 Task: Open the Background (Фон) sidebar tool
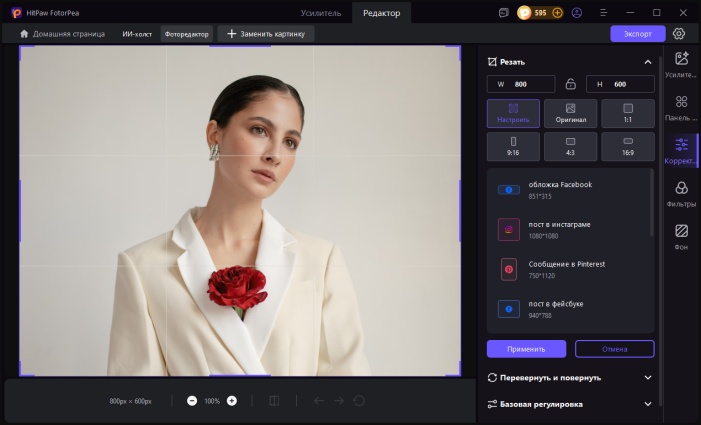click(x=681, y=236)
